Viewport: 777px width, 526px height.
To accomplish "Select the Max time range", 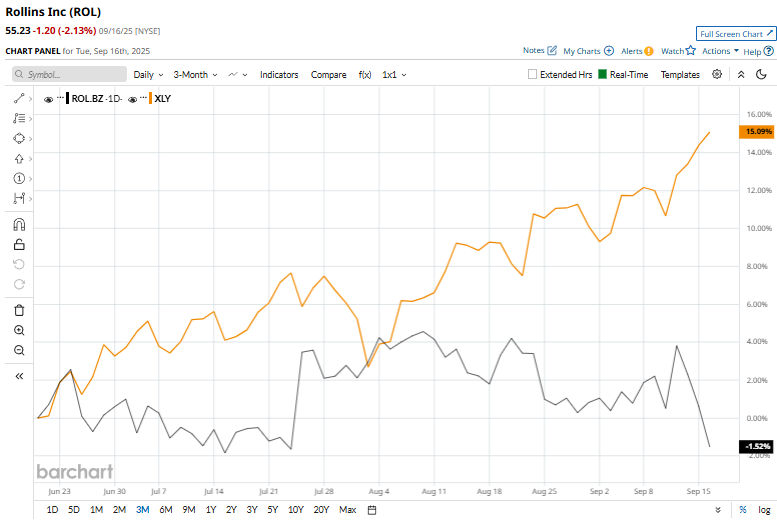I will tap(347, 510).
